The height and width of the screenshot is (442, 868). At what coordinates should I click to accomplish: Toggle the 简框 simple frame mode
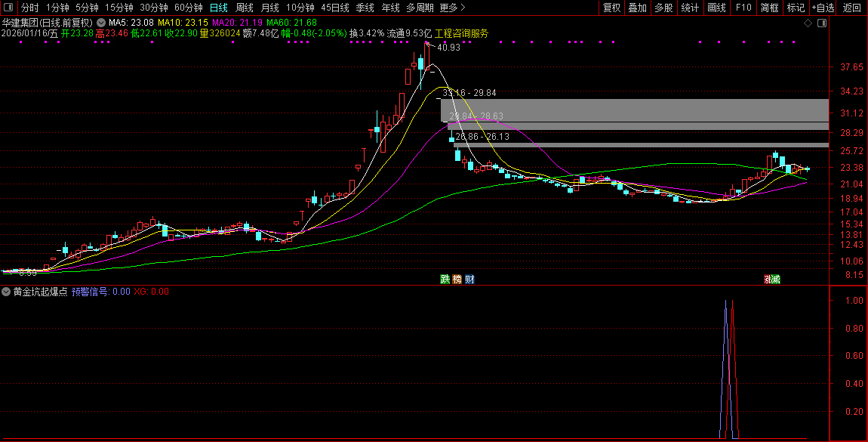tap(769, 8)
